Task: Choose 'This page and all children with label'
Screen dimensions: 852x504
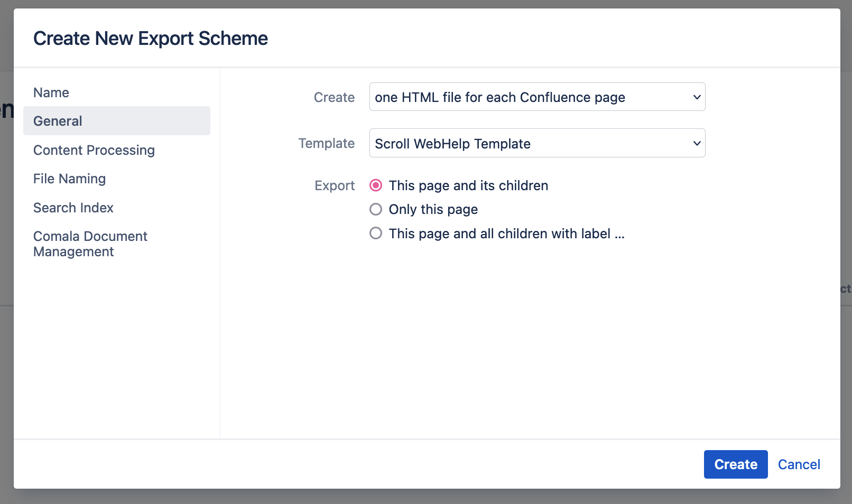Action: (375, 233)
